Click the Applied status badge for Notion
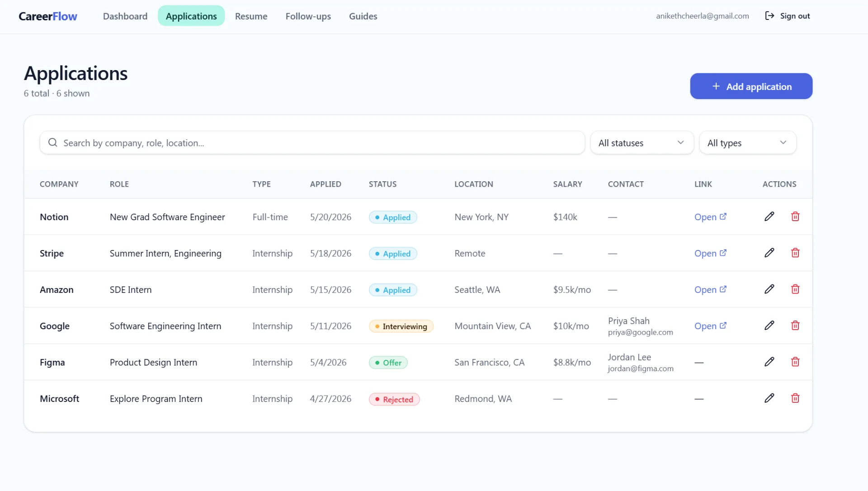The height and width of the screenshot is (491, 868). coord(393,217)
